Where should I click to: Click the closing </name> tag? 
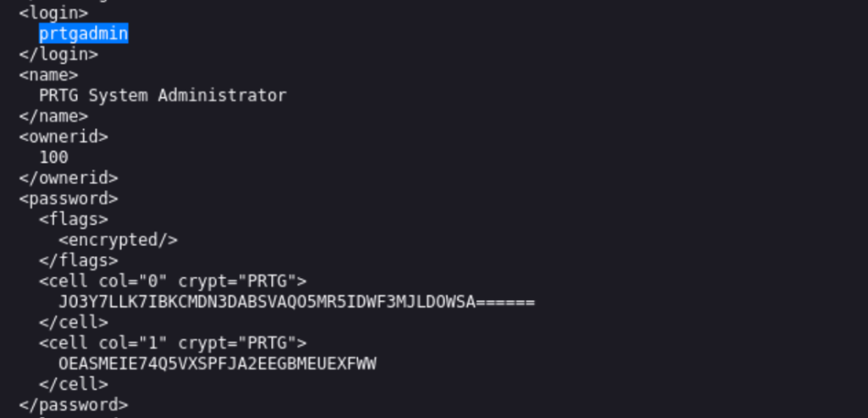pyautogui.click(x=53, y=116)
